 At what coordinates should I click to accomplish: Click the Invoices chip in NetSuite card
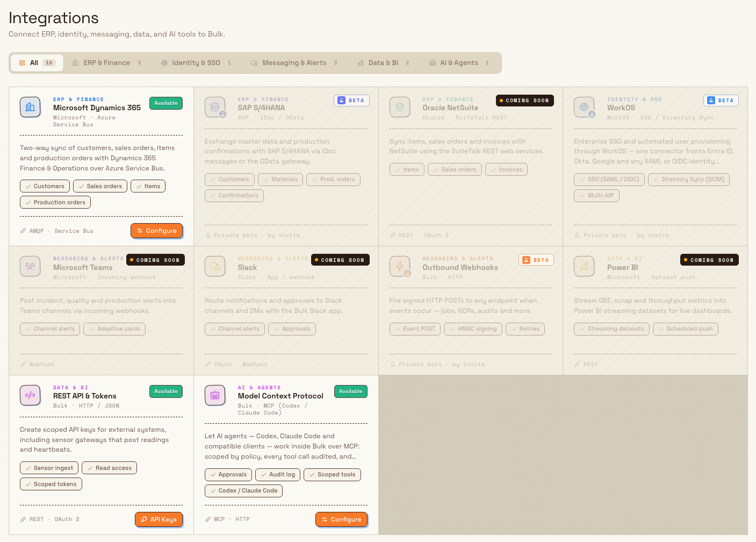(x=506, y=170)
